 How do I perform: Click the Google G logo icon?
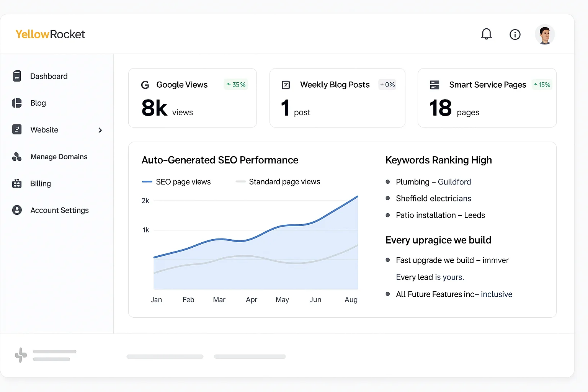(145, 85)
